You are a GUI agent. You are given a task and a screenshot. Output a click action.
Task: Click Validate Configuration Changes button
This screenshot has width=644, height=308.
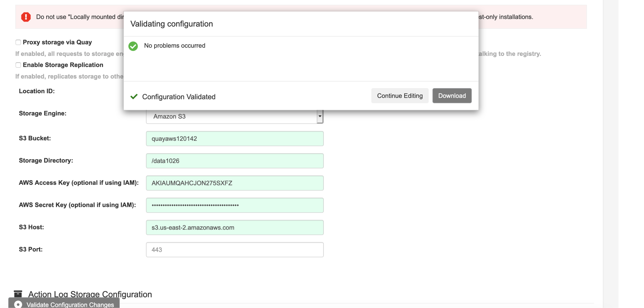[x=70, y=304]
